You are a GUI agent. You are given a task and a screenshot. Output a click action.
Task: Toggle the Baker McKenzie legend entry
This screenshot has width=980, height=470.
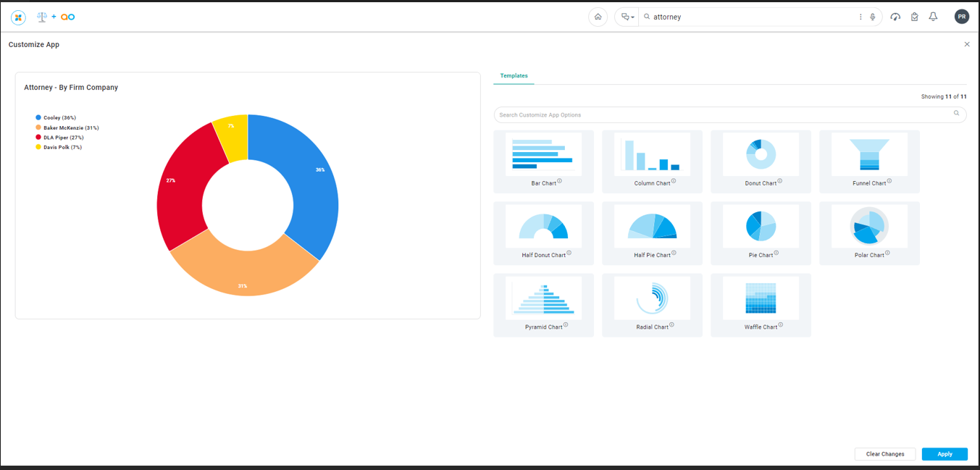[x=70, y=127]
